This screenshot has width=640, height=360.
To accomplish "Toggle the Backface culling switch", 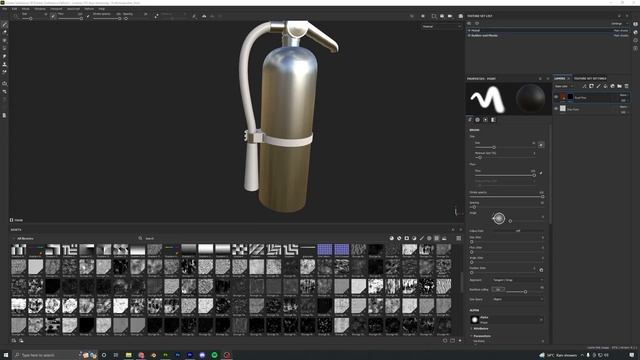I will [498, 289].
